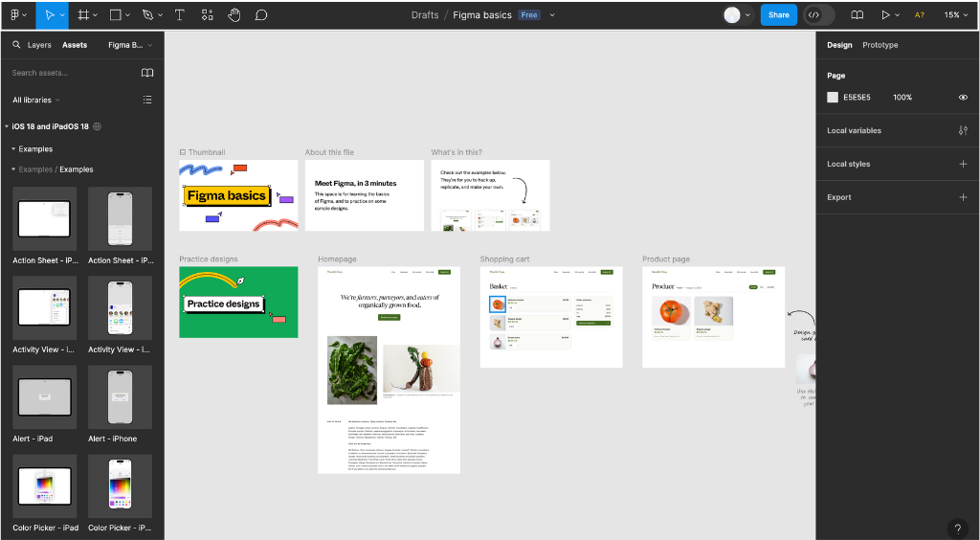Click the page color hex value field

click(x=857, y=98)
